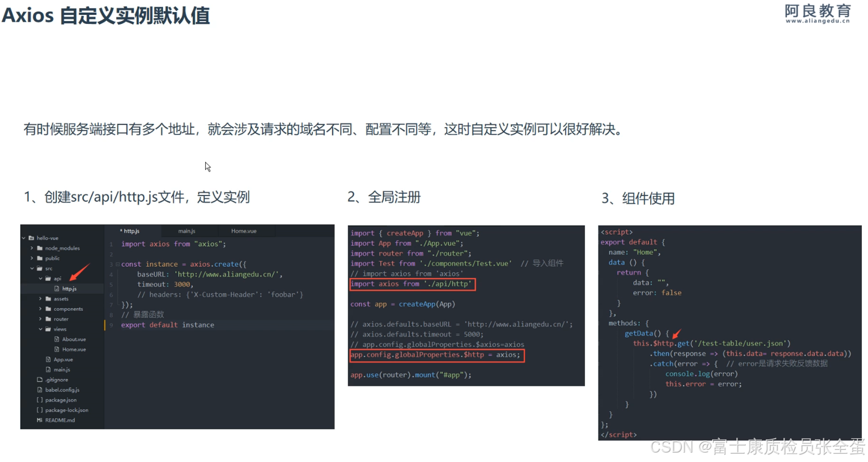Viewport: 868px width, 462px height.
Task: Click the node_modules folder icon
Action: click(x=40, y=248)
